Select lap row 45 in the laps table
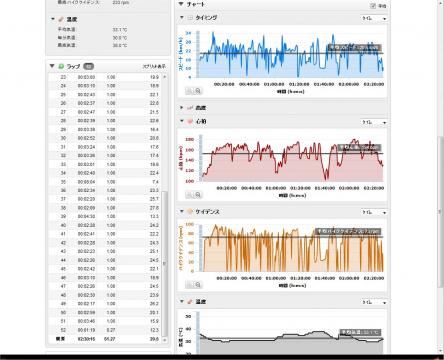The height and width of the screenshot is (360, 444). click(105, 269)
